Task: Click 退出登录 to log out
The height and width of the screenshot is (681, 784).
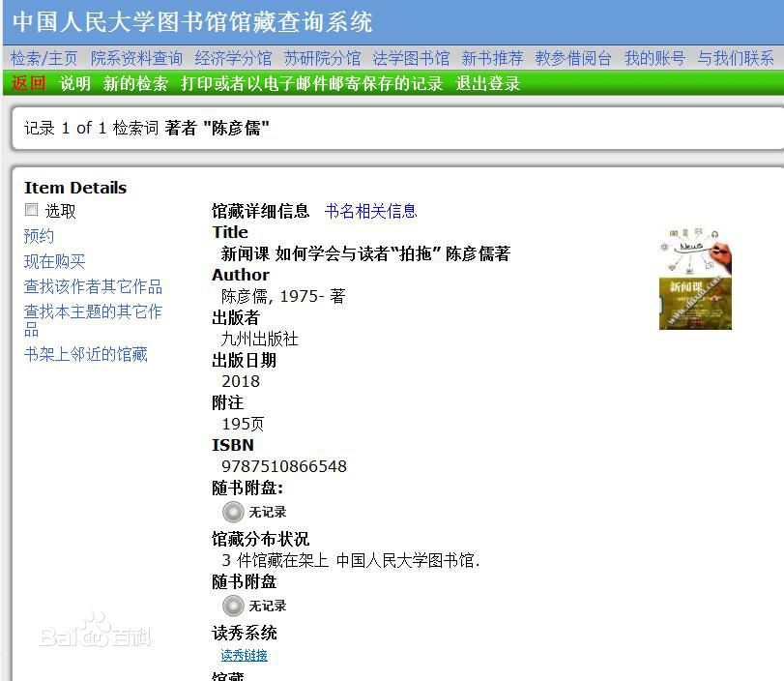Action: click(x=488, y=83)
